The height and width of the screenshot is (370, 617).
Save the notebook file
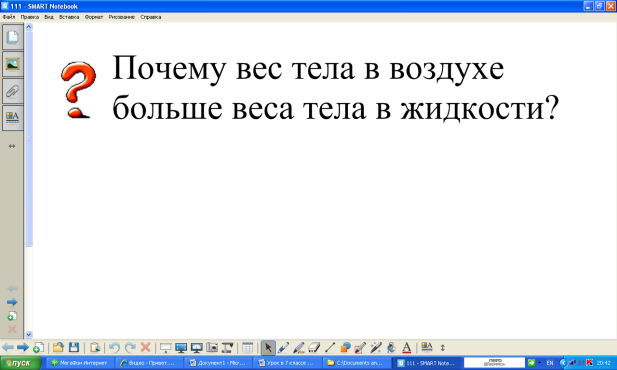(x=74, y=348)
